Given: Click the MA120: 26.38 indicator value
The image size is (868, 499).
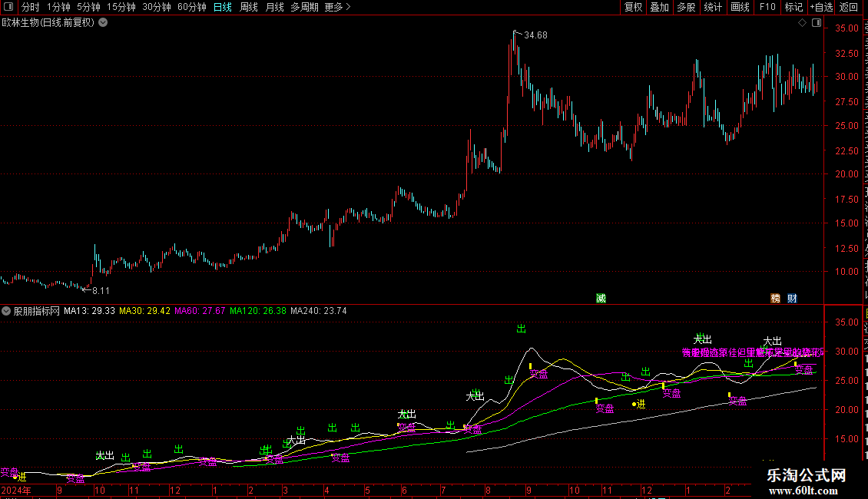Looking at the screenshot, I should tap(258, 311).
